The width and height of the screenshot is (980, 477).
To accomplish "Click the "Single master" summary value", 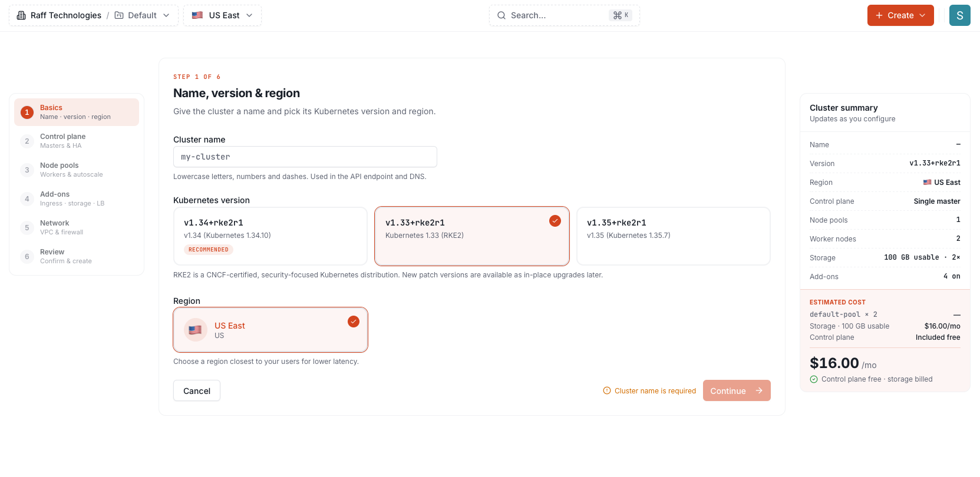I will 937,201.
